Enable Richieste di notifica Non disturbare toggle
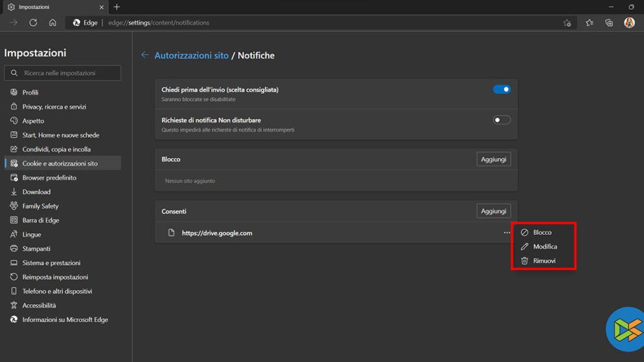 click(x=502, y=120)
